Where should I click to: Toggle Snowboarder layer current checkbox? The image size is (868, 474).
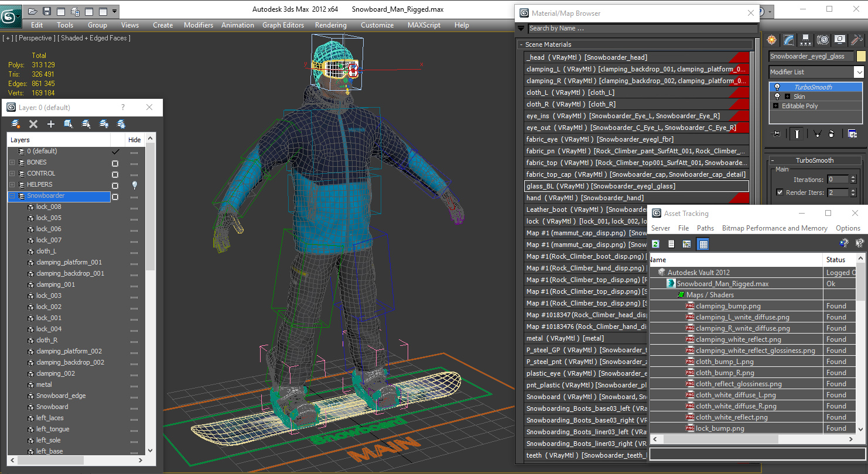(115, 197)
